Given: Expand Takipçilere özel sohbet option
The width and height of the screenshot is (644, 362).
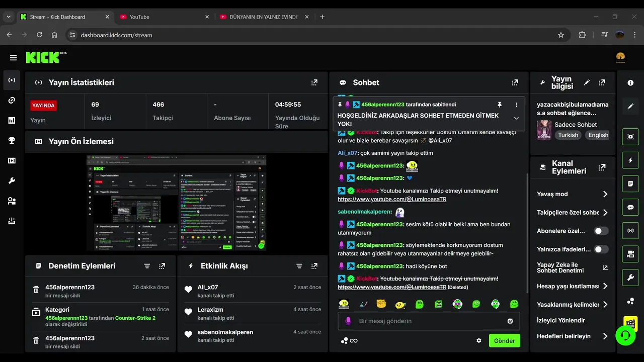Looking at the screenshot, I should click(x=605, y=213).
